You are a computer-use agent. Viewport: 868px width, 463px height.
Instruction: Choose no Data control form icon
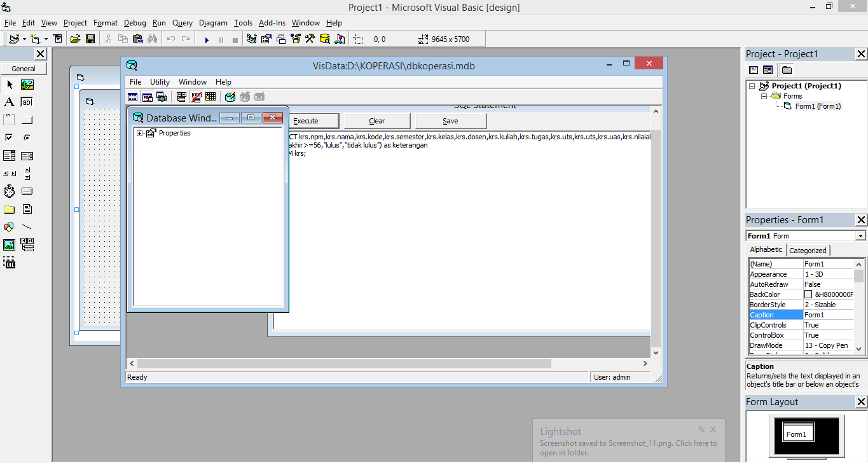[196, 97]
